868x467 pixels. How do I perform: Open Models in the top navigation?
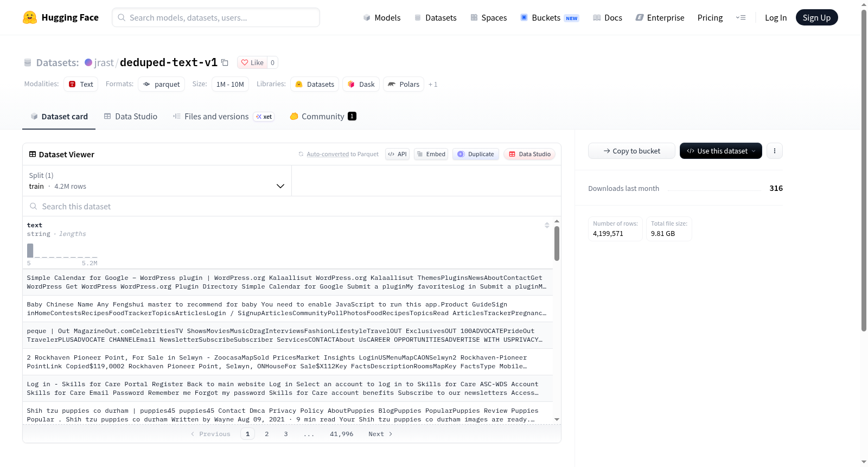click(x=382, y=17)
